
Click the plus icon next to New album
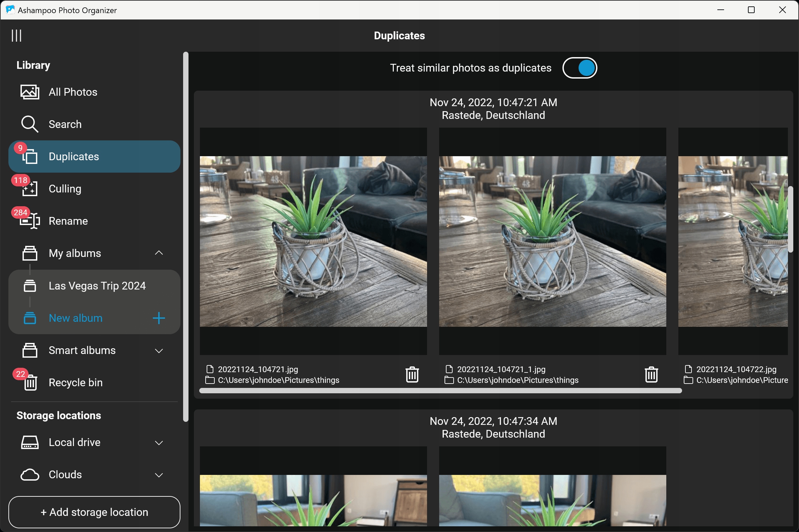(x=159, y=318)
